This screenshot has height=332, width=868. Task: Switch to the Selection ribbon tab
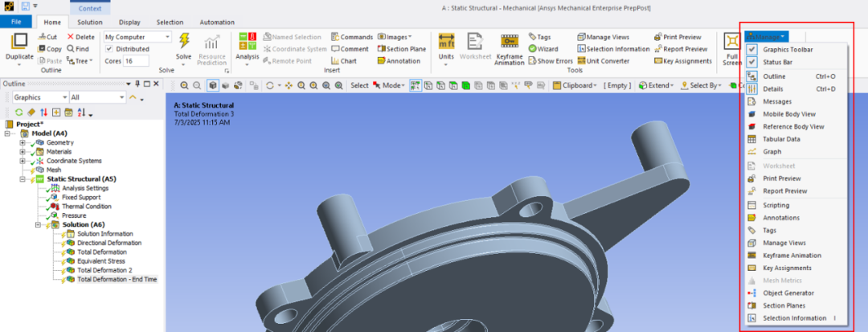click(170, 23)
